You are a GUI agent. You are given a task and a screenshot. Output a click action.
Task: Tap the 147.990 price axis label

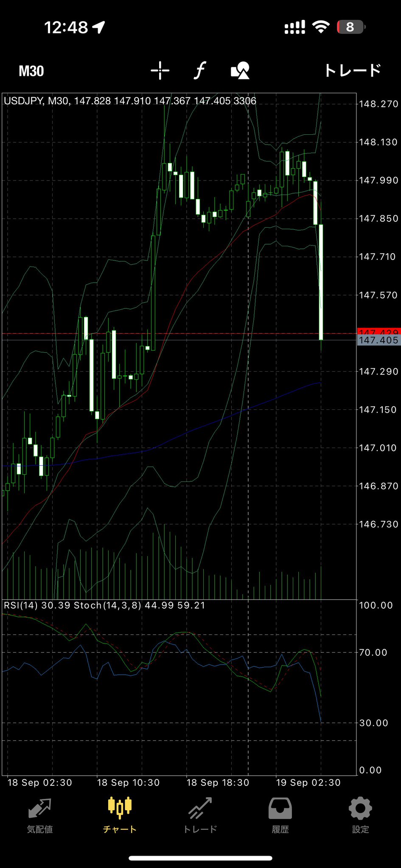coord(379,180)
